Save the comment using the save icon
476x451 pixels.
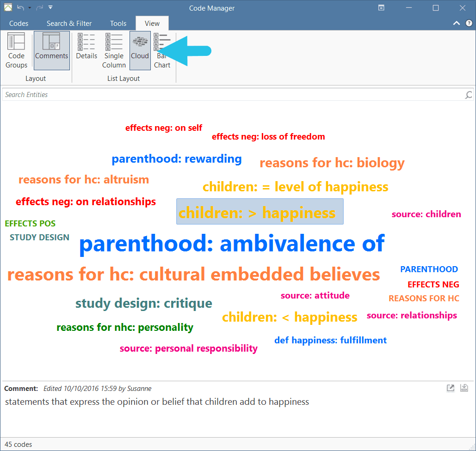[x=464, y=388]
